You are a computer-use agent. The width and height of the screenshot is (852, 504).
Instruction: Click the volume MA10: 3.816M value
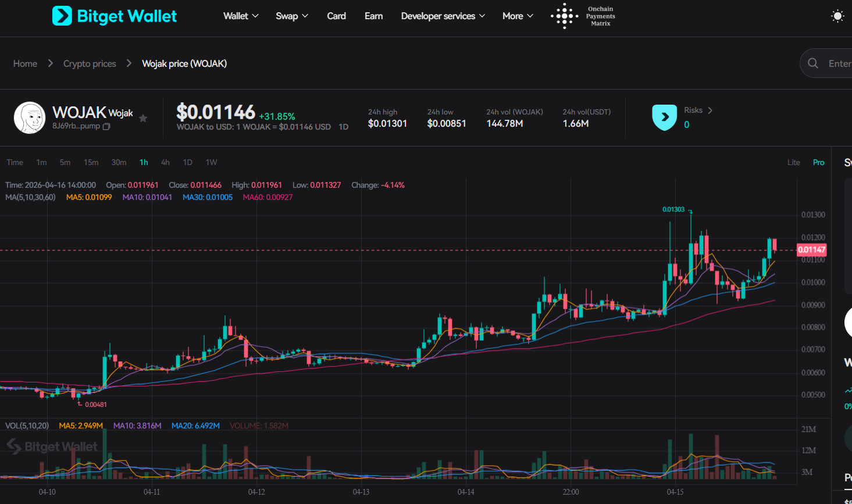coord(137,426)
